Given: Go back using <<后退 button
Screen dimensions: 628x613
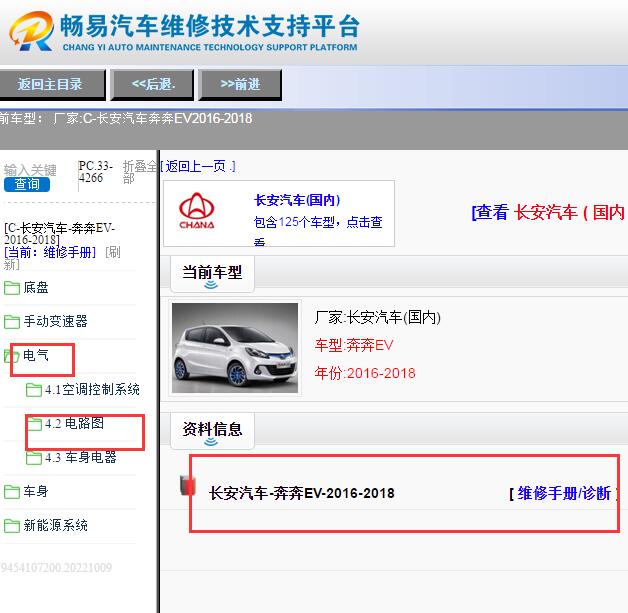Looking at the screenshot, I should click(153, 84).
